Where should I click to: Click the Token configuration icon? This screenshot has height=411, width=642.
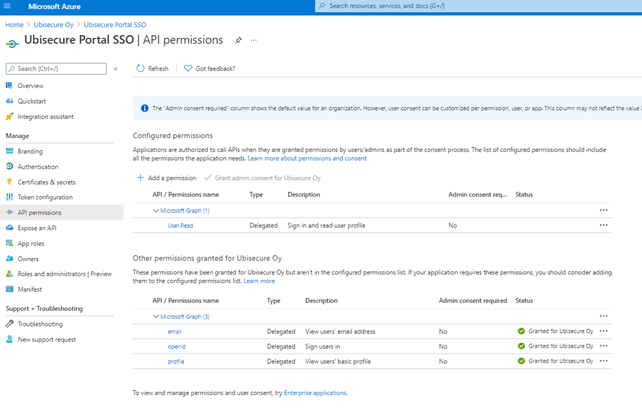tap(9, 197)
